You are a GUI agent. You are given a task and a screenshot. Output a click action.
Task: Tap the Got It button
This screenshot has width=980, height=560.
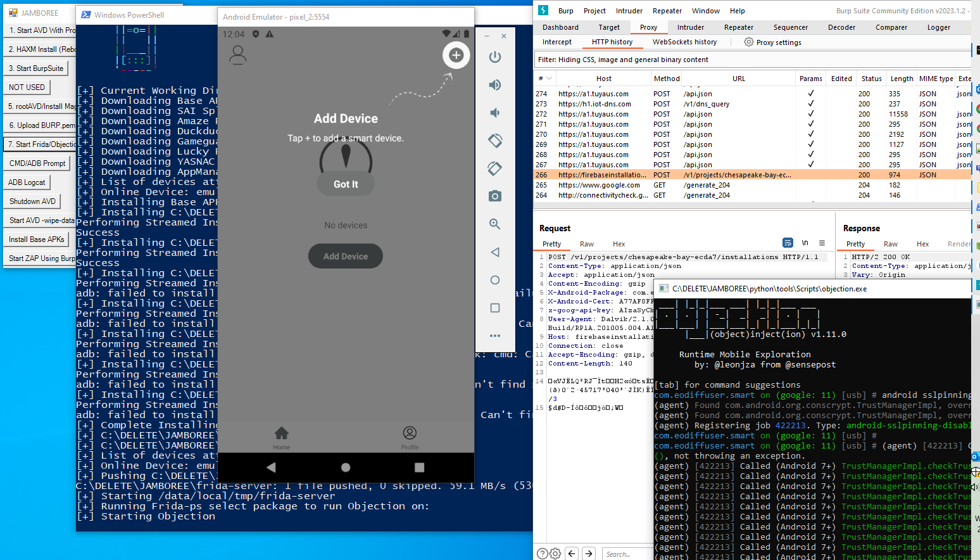[346, 184]
